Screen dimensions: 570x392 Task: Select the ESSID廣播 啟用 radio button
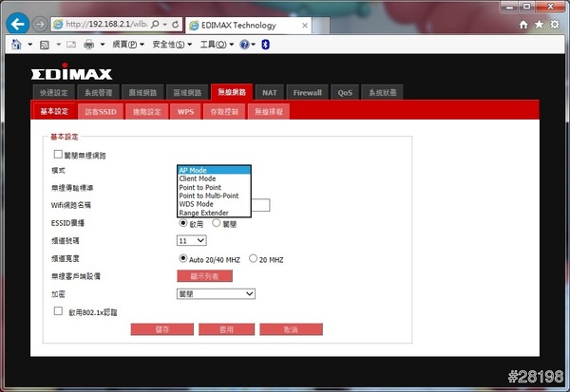pyautogui.click(x=183, y=223)
